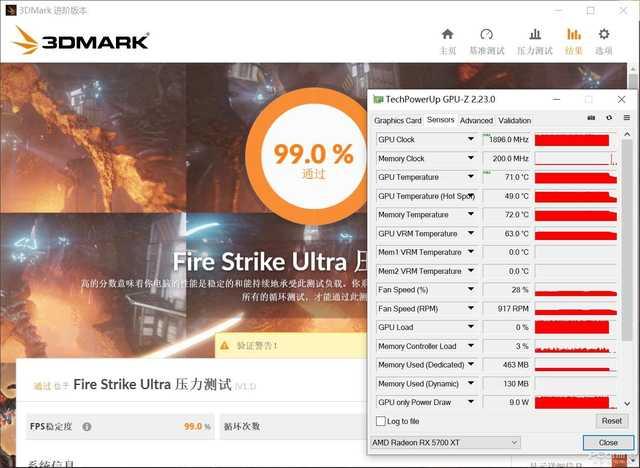The width and height of the screenshot is (640, 468).
Task: Click the Reset button in GPU-Z
Action: pyautogui.click(x=611, y=421)
